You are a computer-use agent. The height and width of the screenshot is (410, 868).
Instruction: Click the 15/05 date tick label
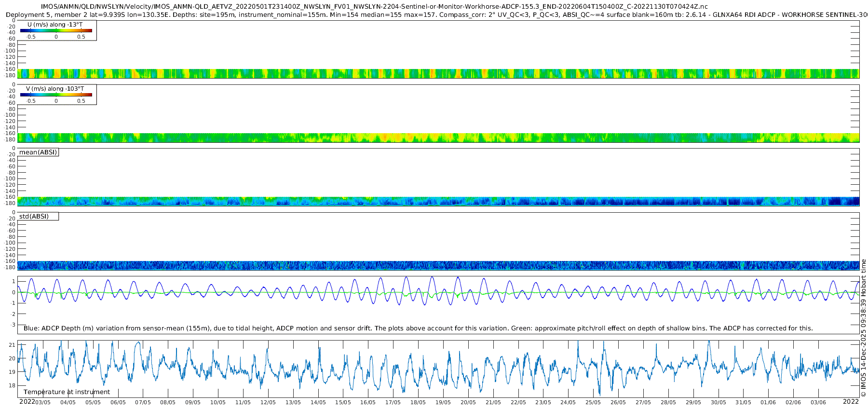point(343,402)
